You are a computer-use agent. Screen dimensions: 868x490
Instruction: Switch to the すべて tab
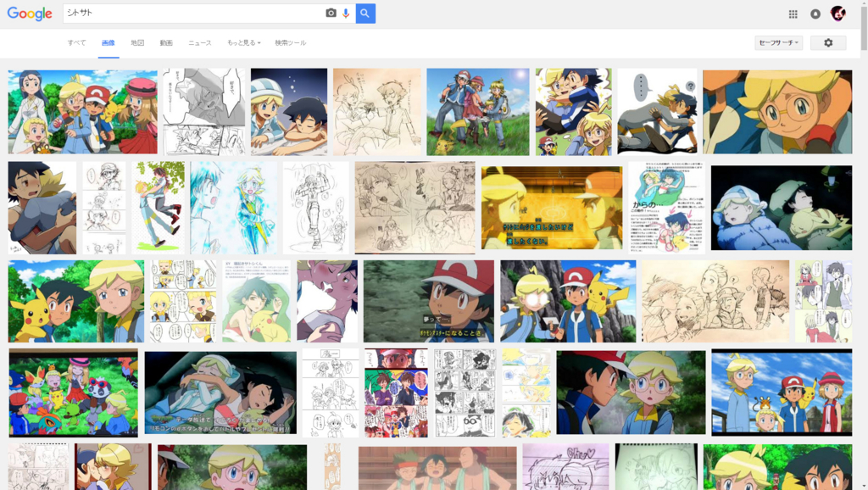point(77,42)
